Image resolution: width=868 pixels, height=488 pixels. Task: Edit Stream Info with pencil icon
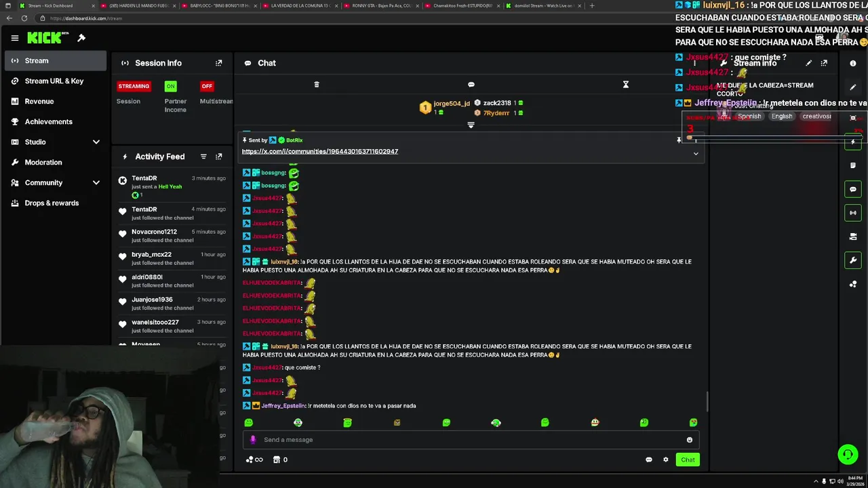(808, 63)
